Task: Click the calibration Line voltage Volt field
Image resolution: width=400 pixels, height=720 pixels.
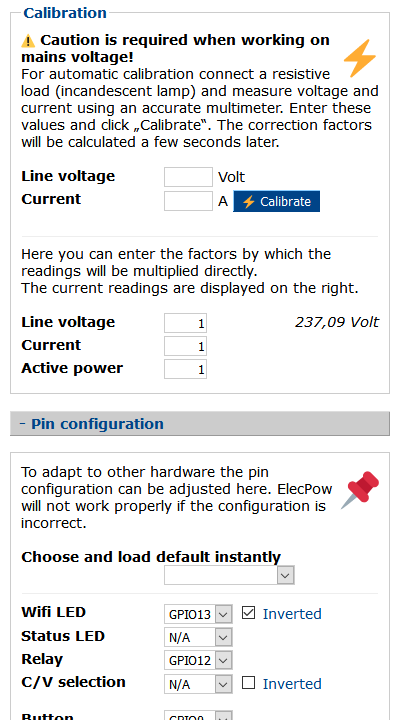Action: 188,177
